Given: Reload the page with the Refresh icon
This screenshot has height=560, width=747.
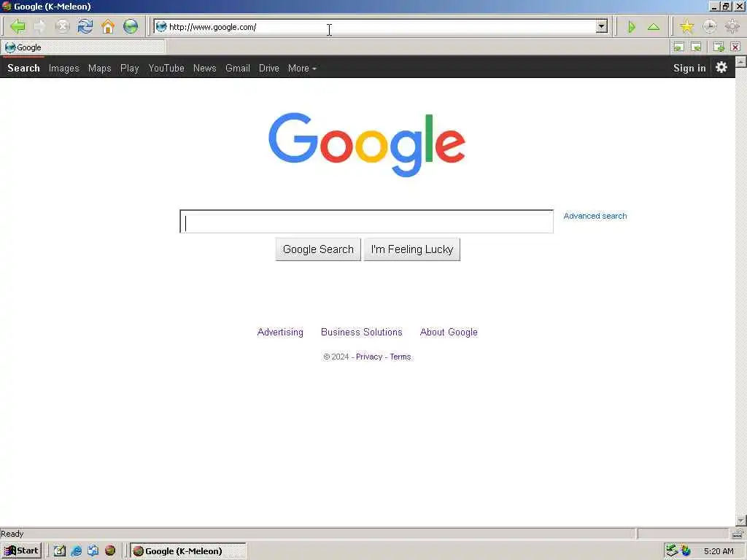Looking at the screenshot, I should 85,26.
